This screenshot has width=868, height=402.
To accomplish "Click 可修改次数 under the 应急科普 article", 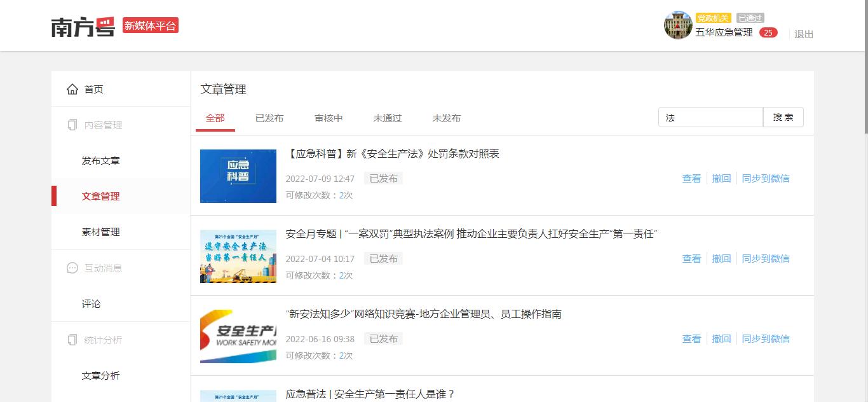I will point(319,195).
